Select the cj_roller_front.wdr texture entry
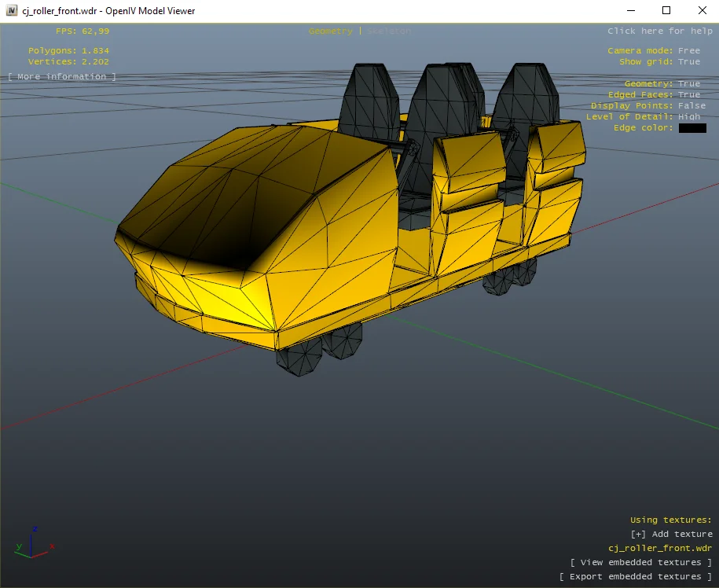This screenshot has width=719, height=588. [x=660, y=548]
